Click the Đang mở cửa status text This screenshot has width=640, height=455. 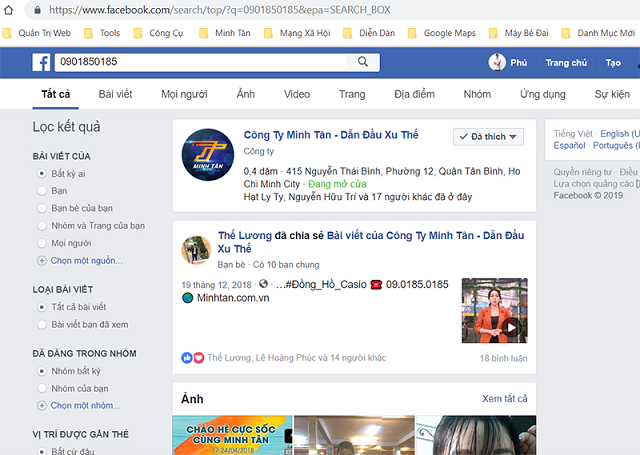coord(337,184)
